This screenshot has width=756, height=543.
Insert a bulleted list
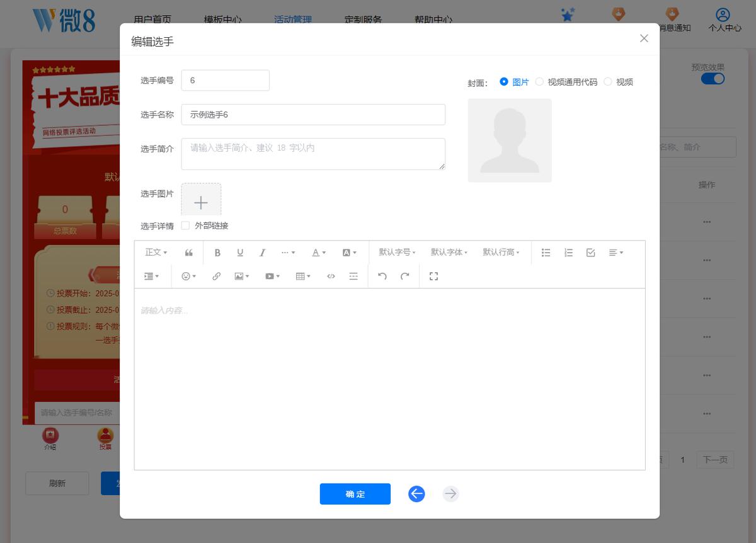(546, 253)
